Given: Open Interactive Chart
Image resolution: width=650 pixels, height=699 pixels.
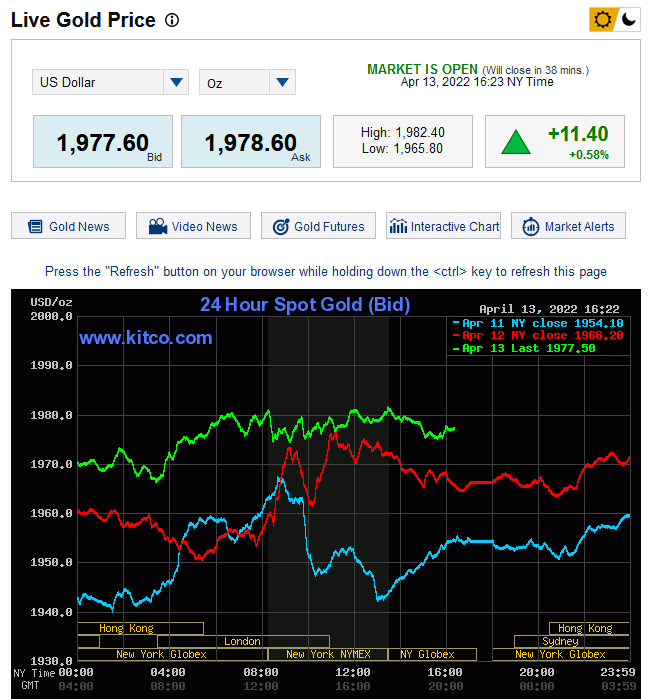Looking at the screenshot, I should pyautogui.click(x=444, y=226).
